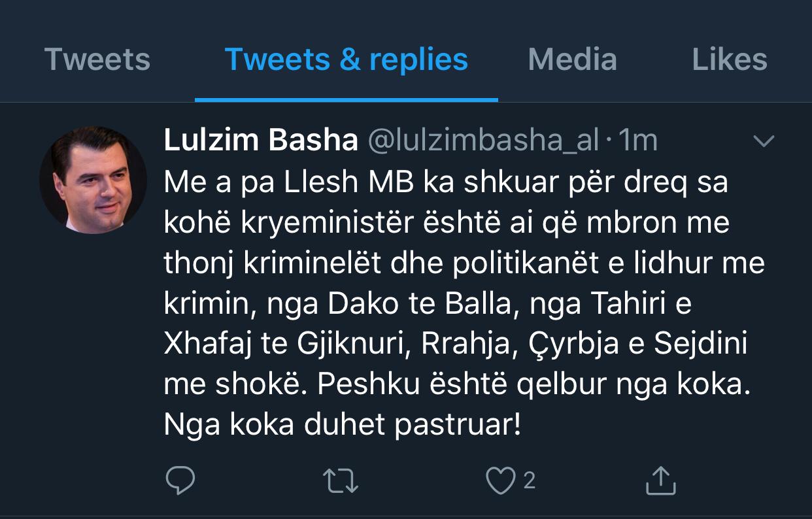Reply to Lulzim Basha's tweet
Viewport: 812px width, 519px height.
click(180, 481)
